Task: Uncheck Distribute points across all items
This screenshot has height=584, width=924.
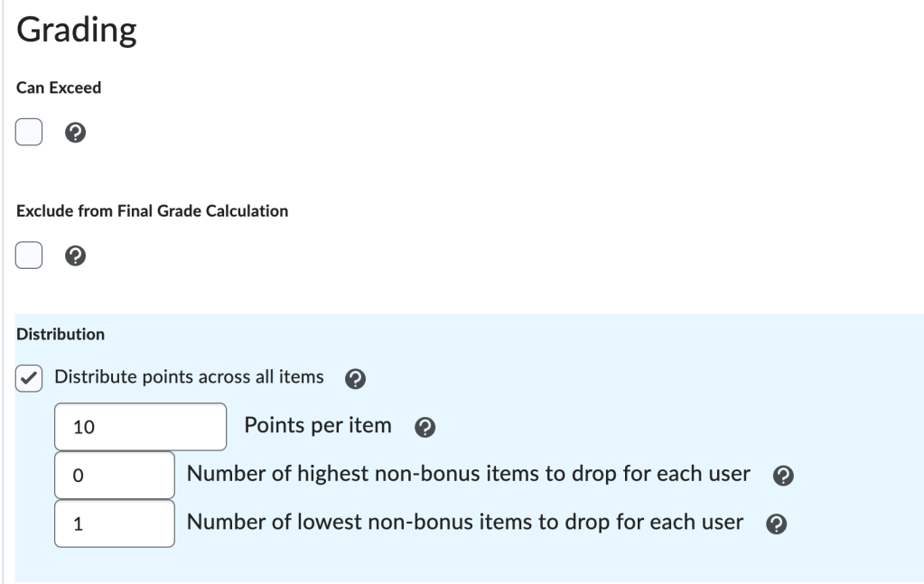Action: pos(30,380)
